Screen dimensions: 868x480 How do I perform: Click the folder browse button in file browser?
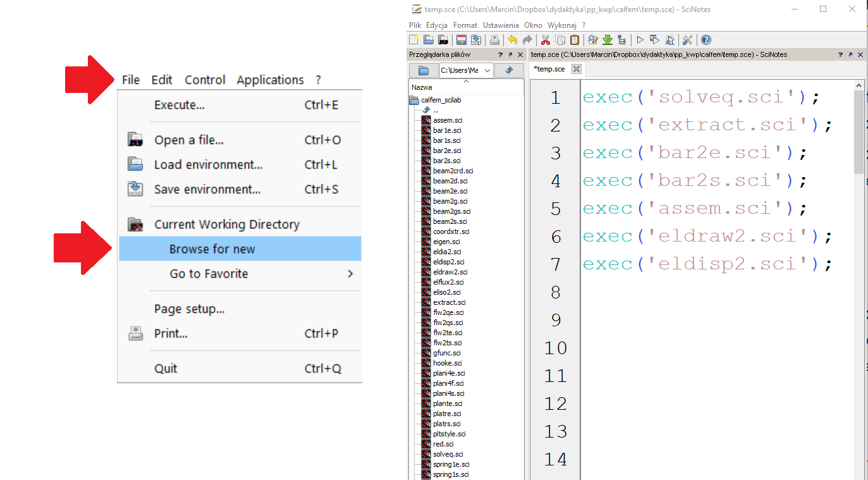coord(423,70)
